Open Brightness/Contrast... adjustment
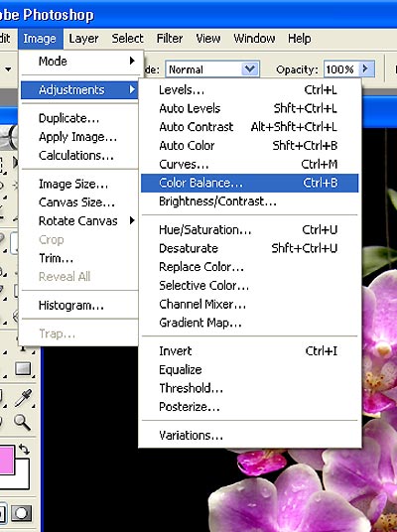397x532 pixels. [250, 201]
